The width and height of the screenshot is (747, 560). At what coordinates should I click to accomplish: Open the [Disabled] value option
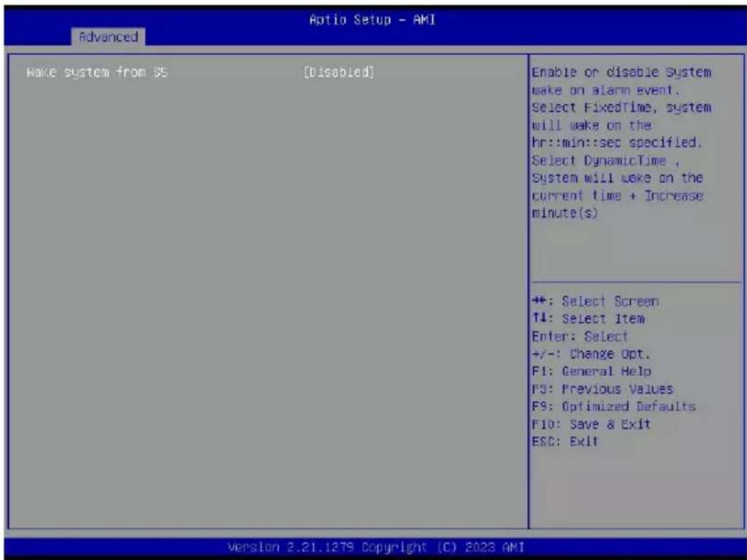(339, 72)
